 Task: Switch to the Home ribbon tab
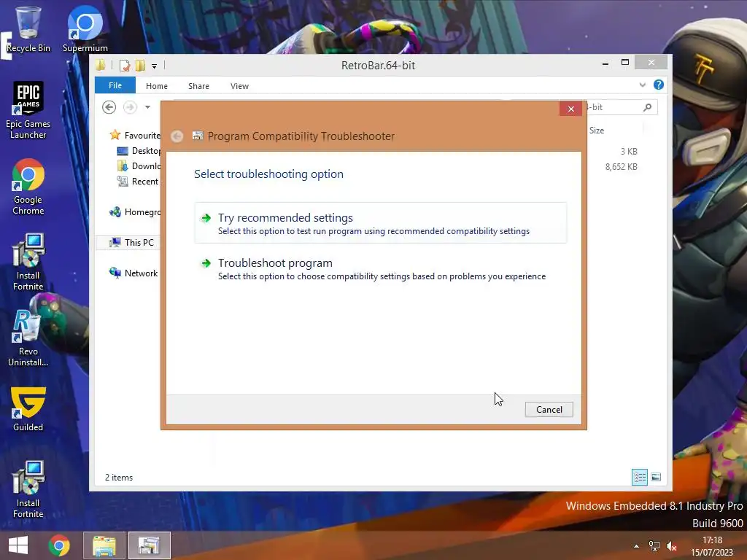coord(157,86)
